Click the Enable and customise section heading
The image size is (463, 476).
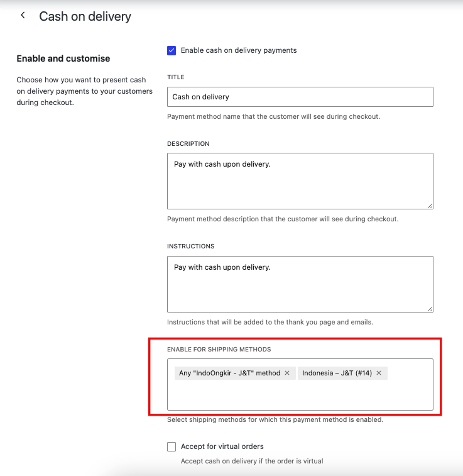(x=63, y=58)
